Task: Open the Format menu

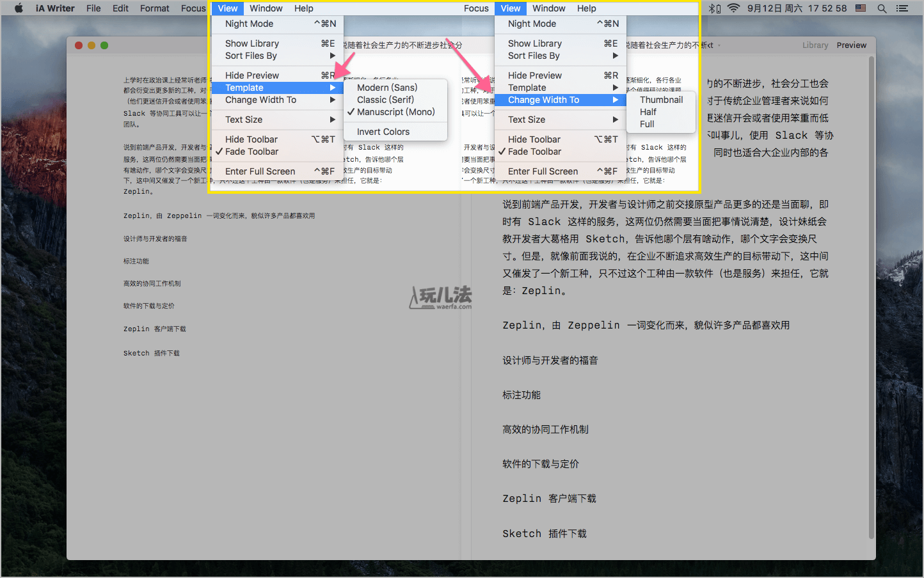Action: [x=155, y=8]
